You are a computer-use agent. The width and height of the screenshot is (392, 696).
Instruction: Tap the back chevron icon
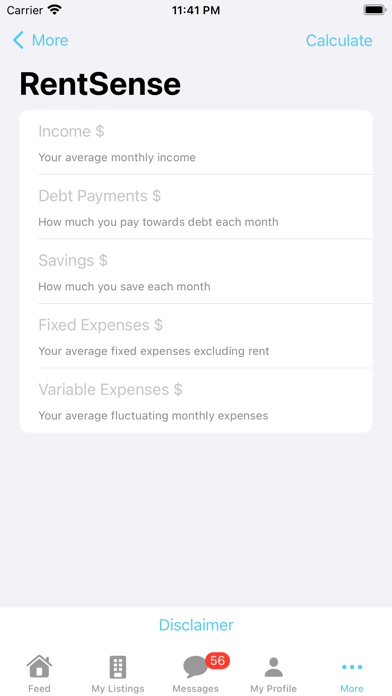pos(18,40)
